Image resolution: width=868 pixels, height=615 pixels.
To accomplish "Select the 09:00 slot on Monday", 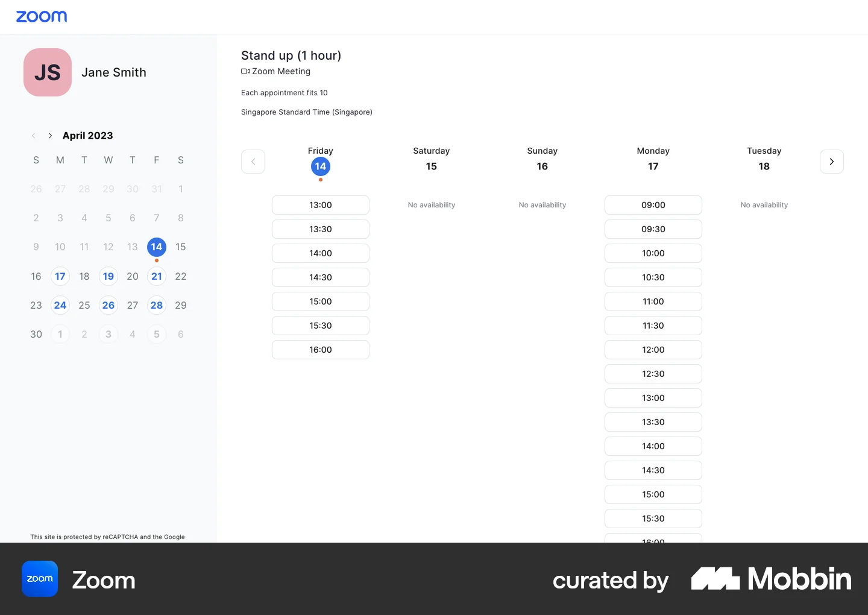I will [x=653, y=205].
